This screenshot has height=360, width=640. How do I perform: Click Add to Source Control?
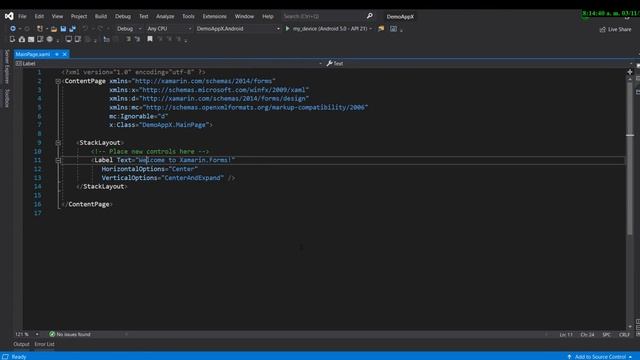tap(600, 356)
